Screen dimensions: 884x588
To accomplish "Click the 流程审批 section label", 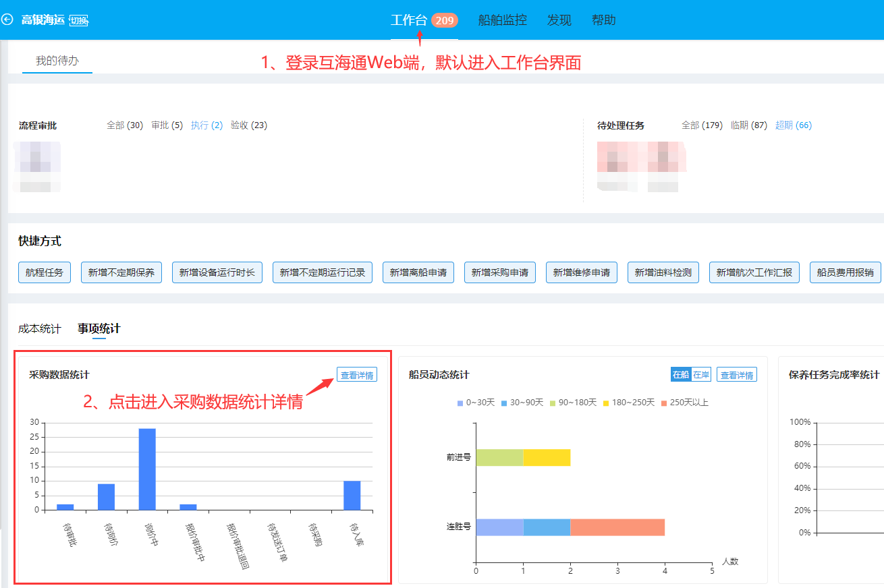I will tap(38, 125).
